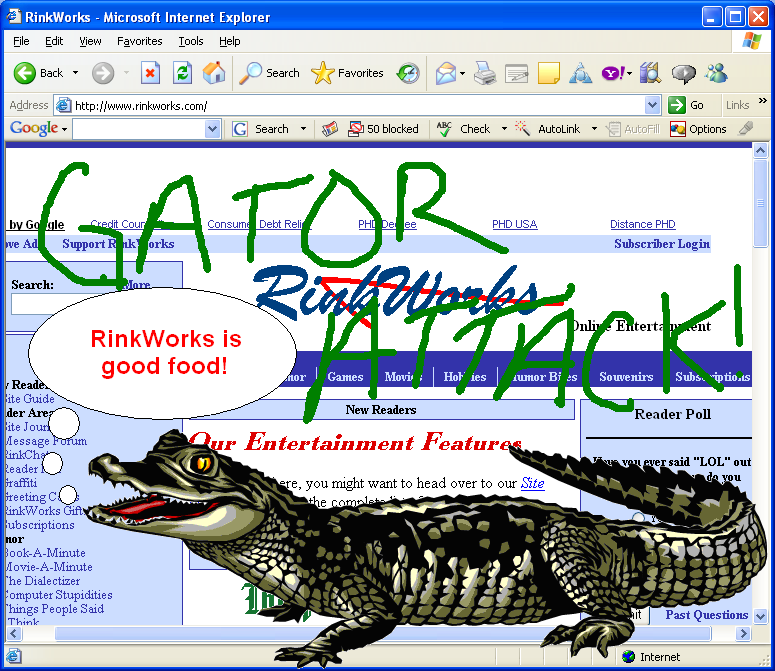
Task: Open the Computer Stupidities link
Action: 58,595
